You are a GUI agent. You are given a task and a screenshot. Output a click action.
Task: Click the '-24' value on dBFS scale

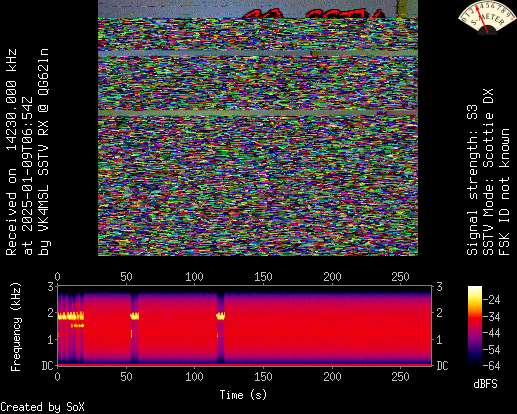pos(492,300)
